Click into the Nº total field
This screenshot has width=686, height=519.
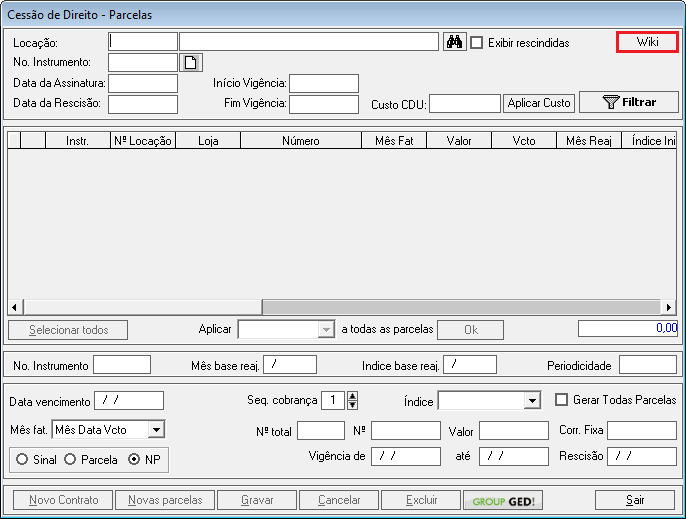point(321,431)
